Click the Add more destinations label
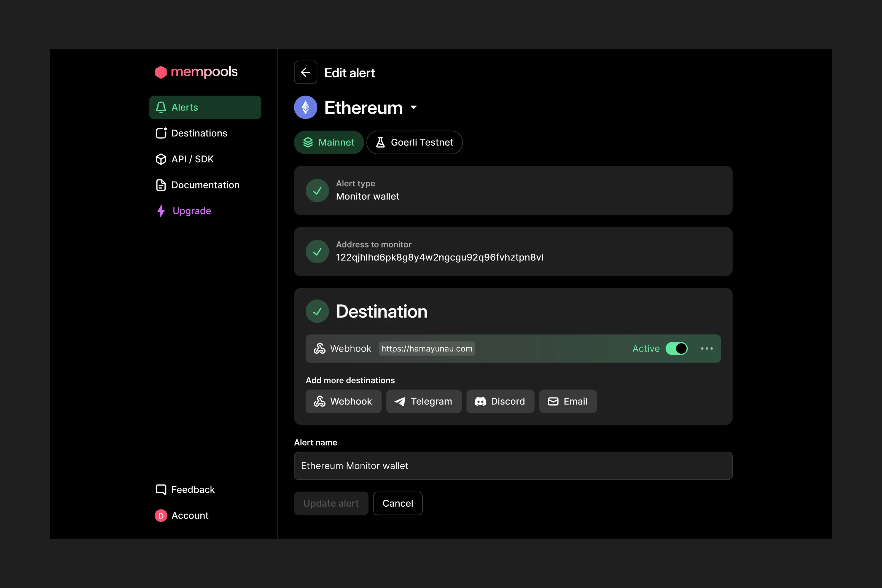 [x=350, y=381]
